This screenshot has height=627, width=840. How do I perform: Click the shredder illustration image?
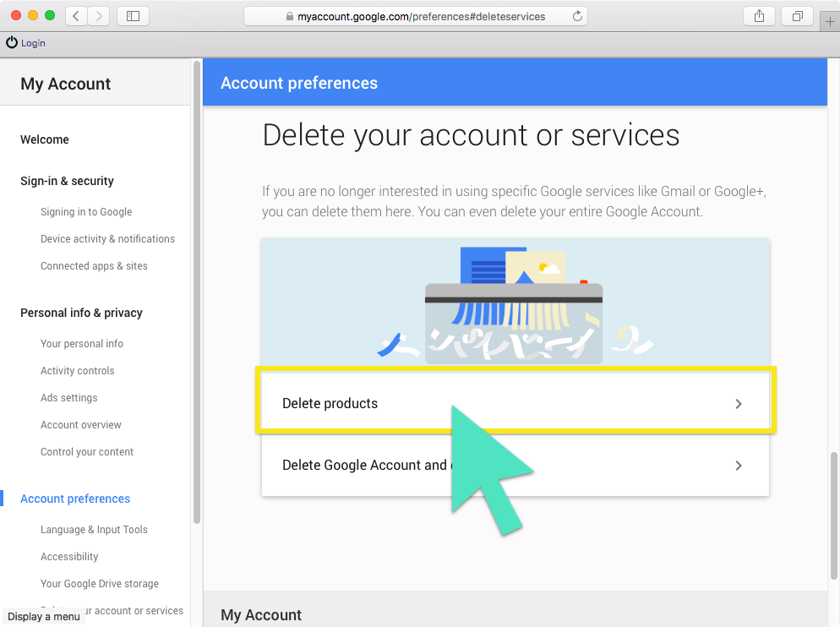click(x=515, y=303)
